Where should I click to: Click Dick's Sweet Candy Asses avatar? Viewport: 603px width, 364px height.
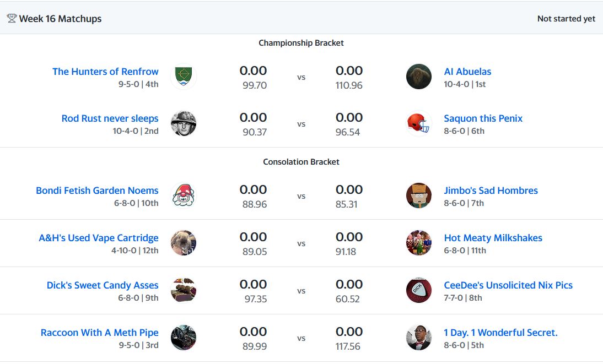[x=184, y=290]
